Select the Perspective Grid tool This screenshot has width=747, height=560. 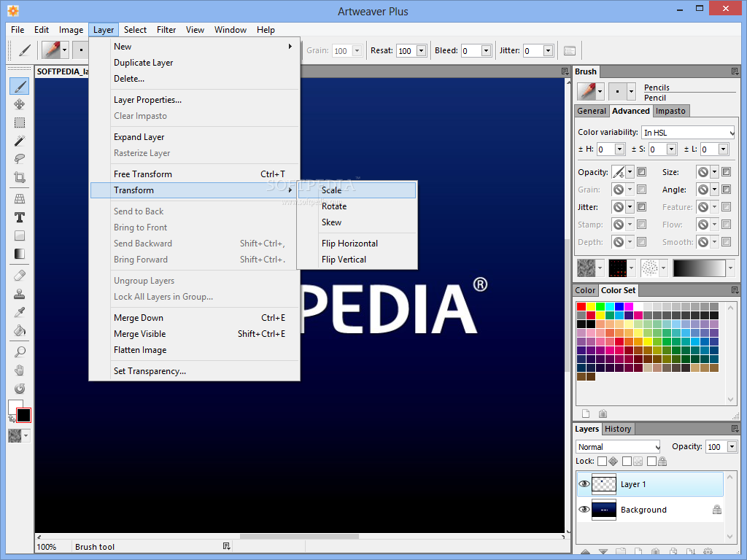tap(20, 198)
